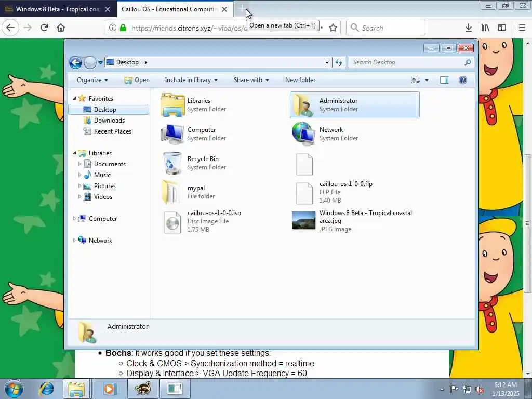Open Windows Media Player from the taskbar

click(109, 389)
